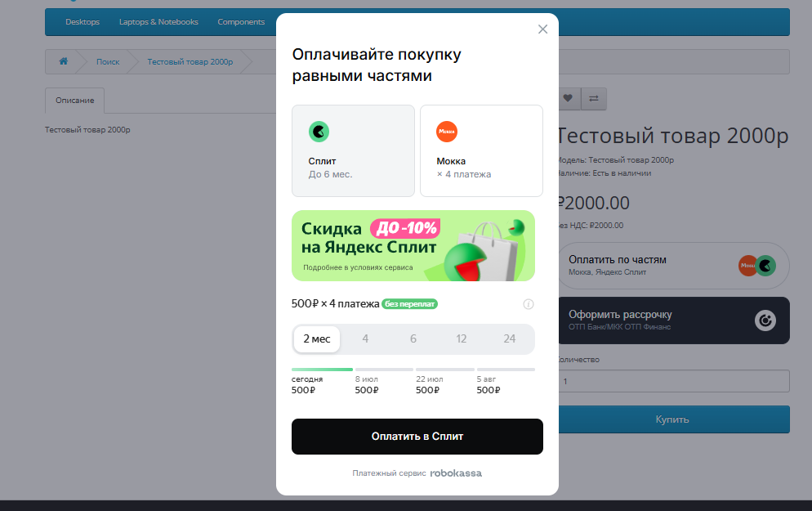
Task: Click the blue Купить button
Action: pos(672,419)
